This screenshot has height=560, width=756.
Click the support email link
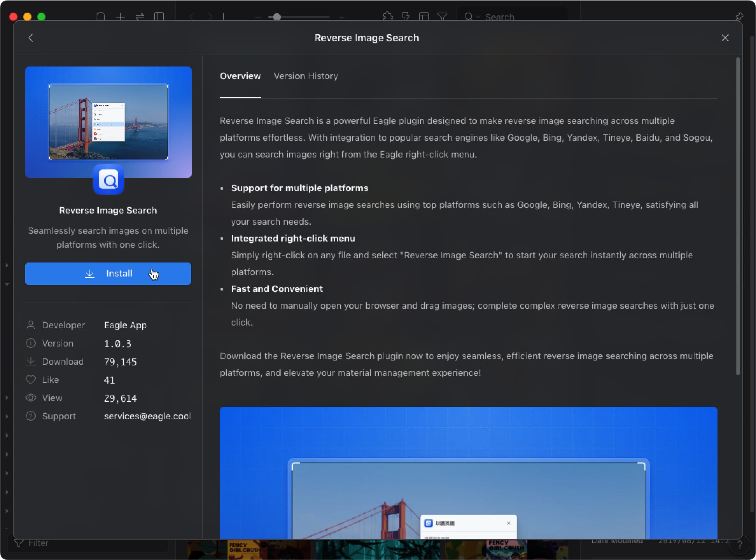[147, 416]
